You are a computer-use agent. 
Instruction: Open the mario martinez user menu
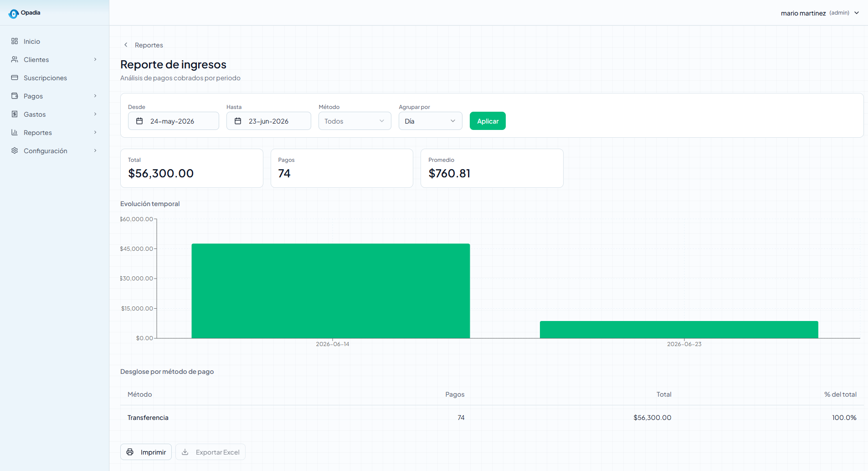[x=820, y=13]
